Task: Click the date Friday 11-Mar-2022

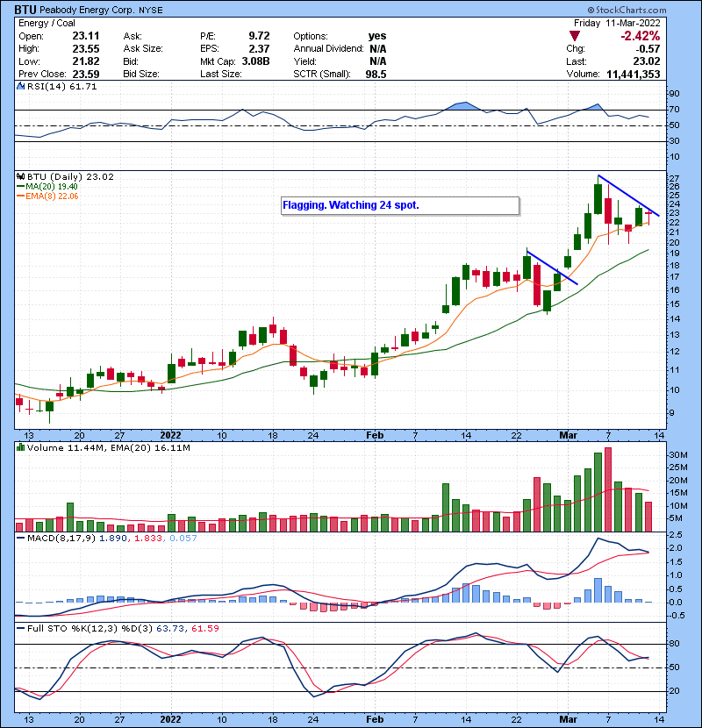Action: 617,23
